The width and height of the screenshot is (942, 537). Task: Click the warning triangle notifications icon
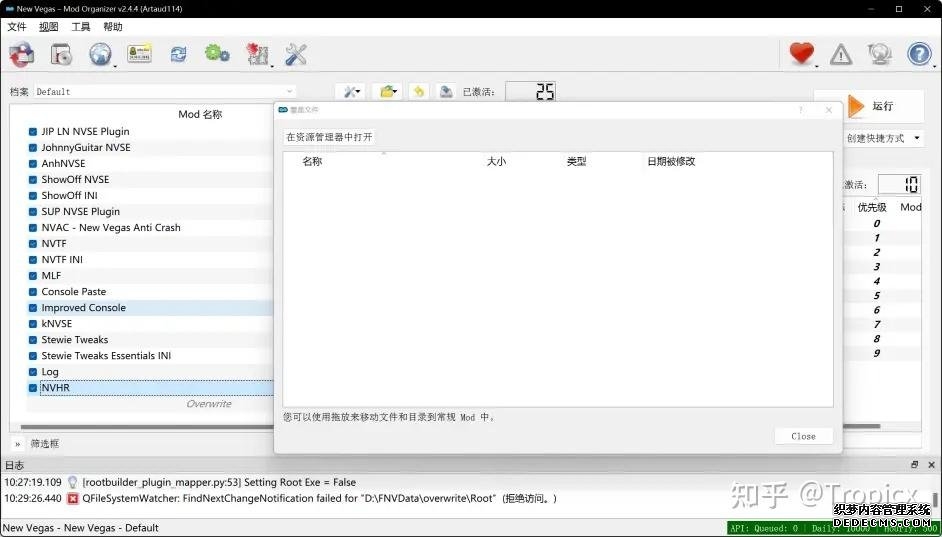click(x=841, y=55)
